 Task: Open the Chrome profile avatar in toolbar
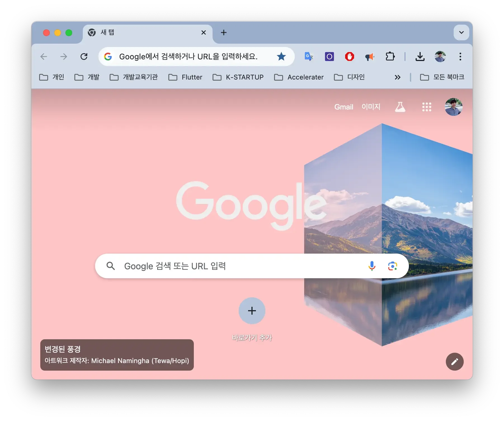click(x=440, y=57)
